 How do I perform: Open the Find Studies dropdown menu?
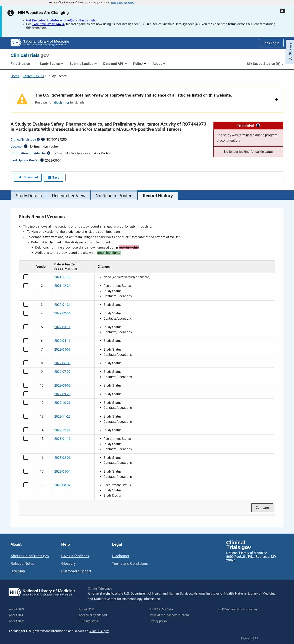point(22,64)
